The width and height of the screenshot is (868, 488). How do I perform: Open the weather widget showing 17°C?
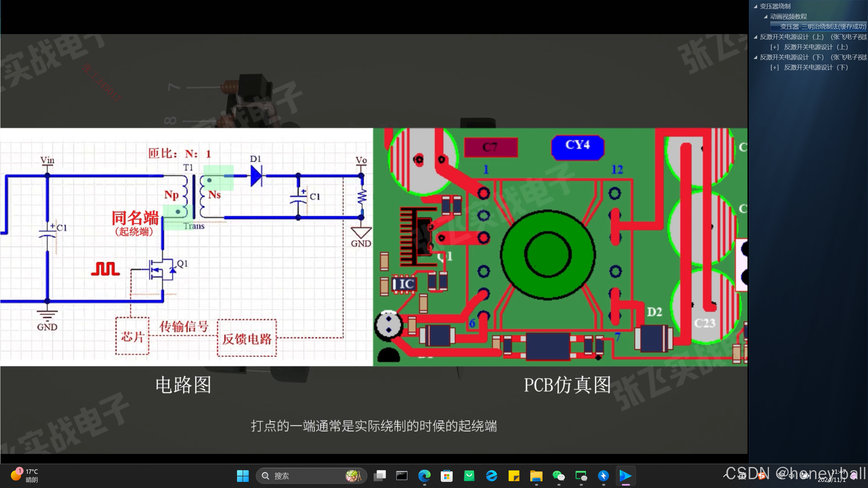[x=24, y=475]
